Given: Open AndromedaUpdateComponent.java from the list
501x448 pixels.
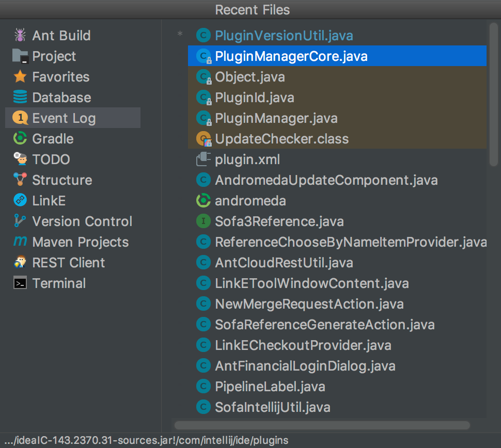Looking at the screenshot, I should click(337, 180).
